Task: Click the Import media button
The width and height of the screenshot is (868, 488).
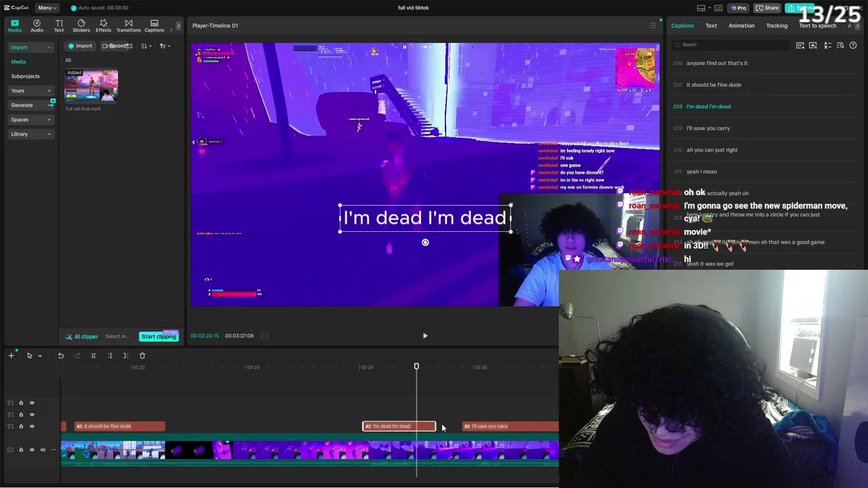Action: click(80, 46)
